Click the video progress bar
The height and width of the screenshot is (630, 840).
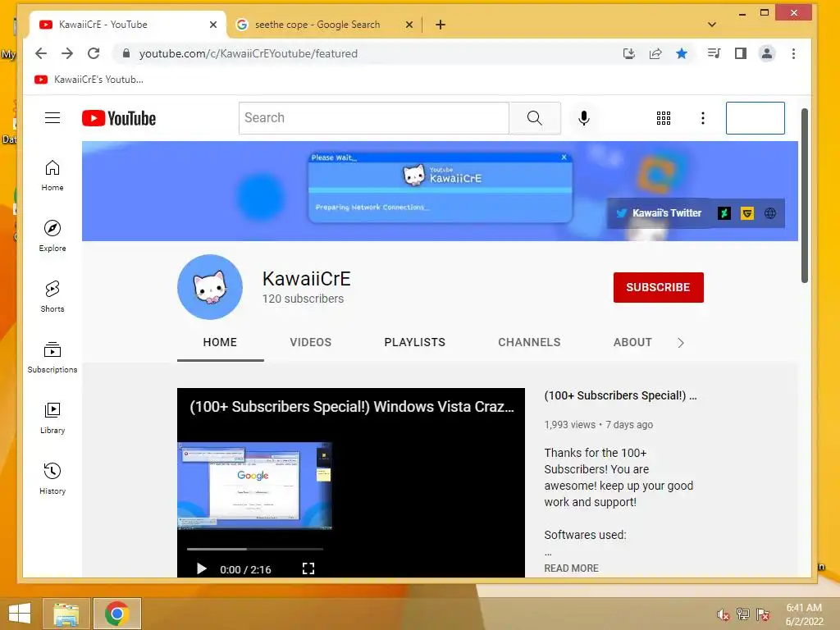point(254,549)
